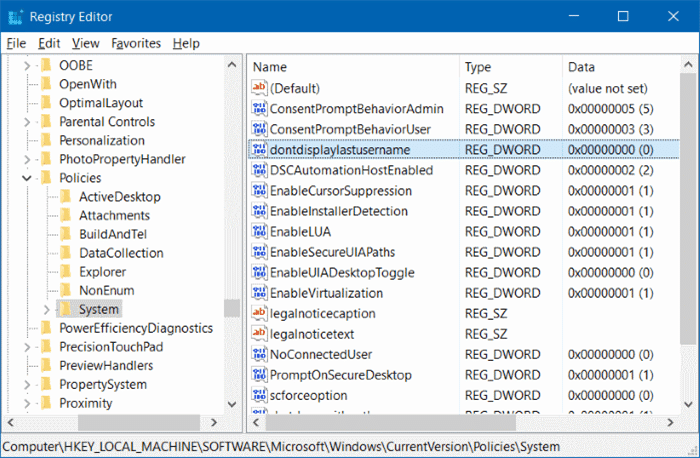Minimize the Registry Editor window
This screenshot has width=700, height=458.
click(x=574, y=16)
